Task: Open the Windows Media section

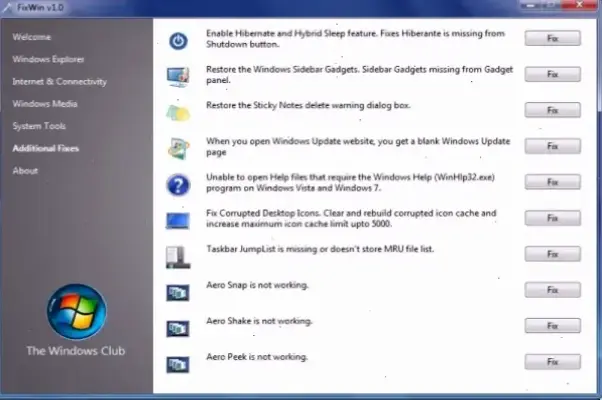Action: [45, 104]
